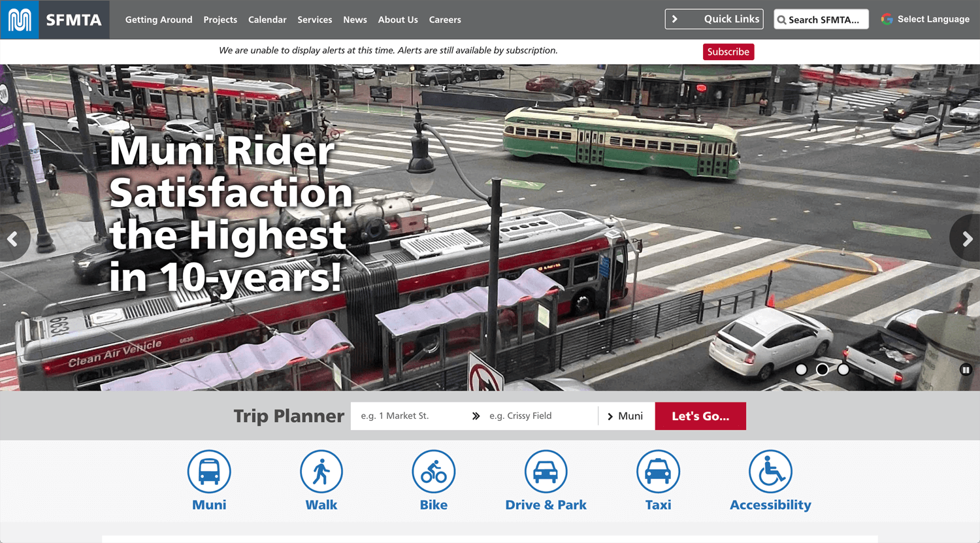Viewport: 980px width, 543px height.
Task: Open the Accessibility wheelchair icon
Action: tap(770, 471)
